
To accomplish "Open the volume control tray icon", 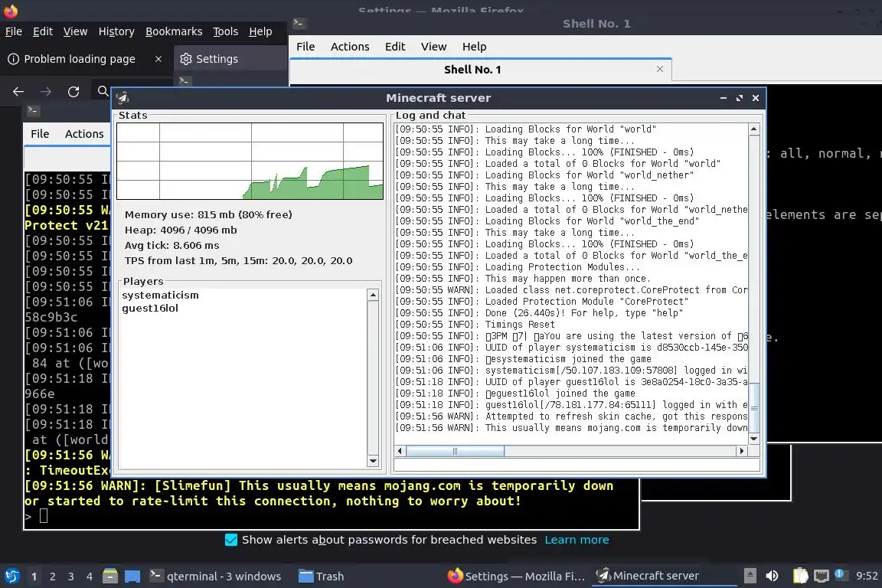I will coord(772,576).
